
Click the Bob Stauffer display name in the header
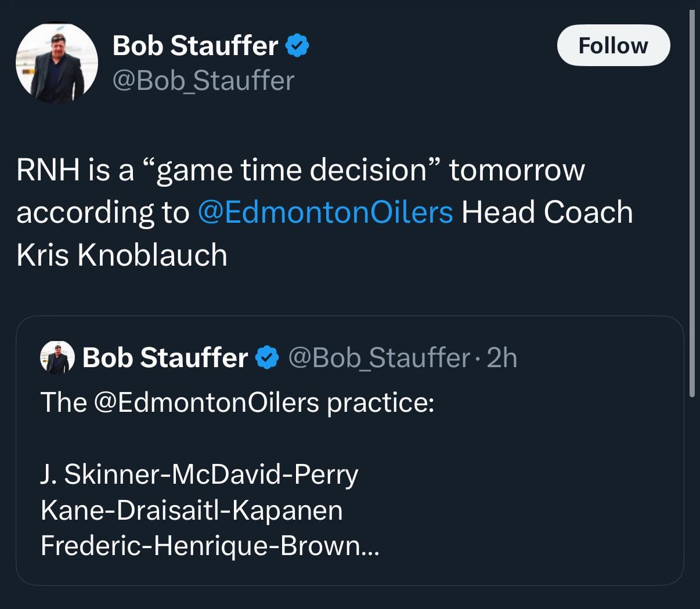pos(195,46)
